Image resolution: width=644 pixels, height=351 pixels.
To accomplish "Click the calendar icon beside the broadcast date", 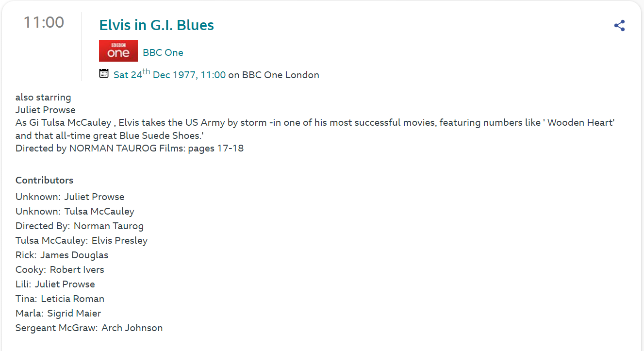I will [x=104, y=73].
